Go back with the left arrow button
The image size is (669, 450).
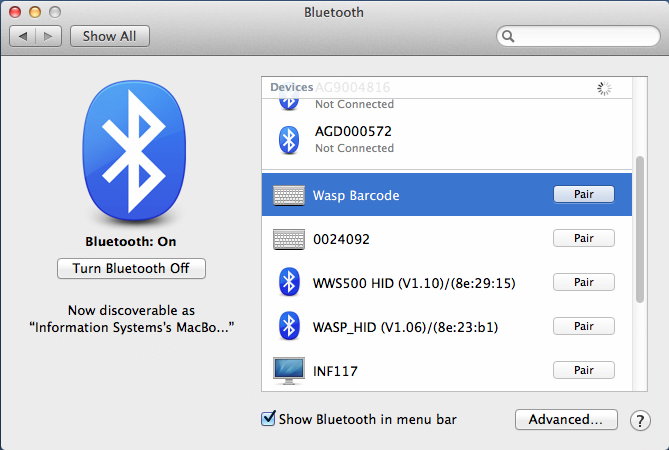(23, 36)
